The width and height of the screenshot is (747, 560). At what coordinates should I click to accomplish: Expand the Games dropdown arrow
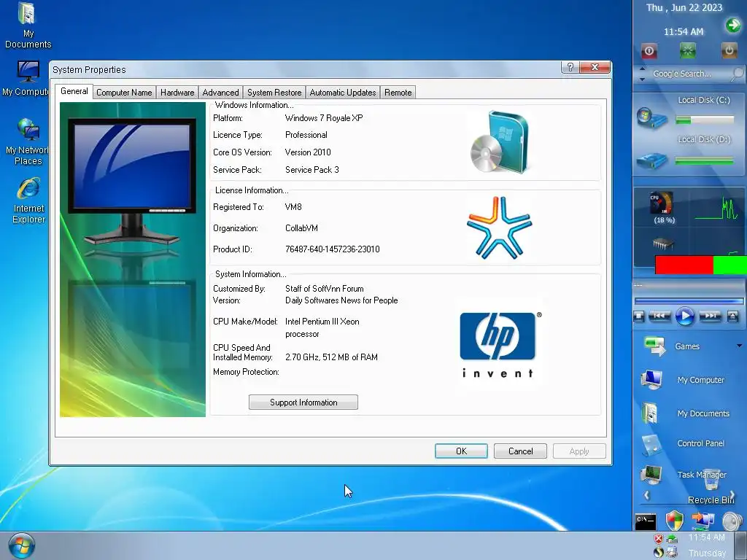(x=739, y=346)
